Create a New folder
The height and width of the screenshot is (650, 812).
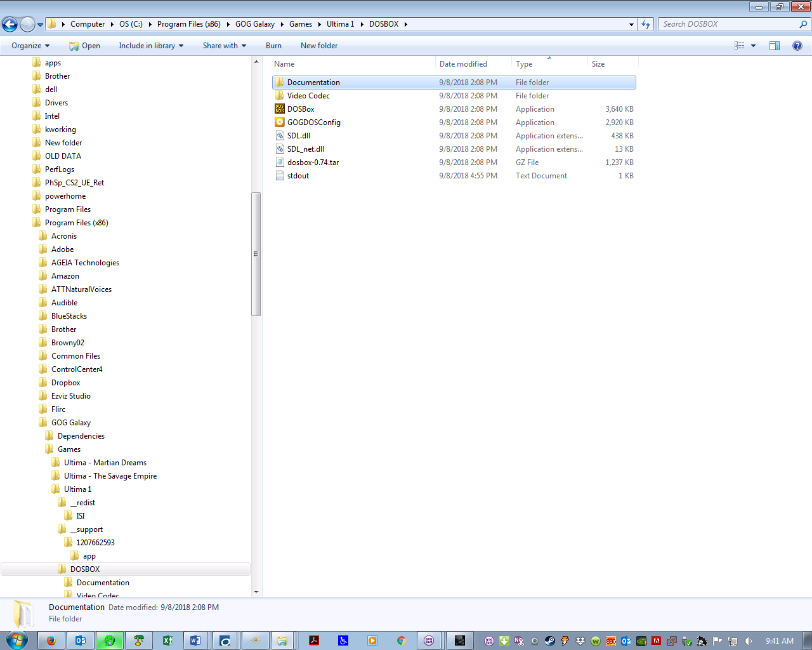tap(319, 46)
